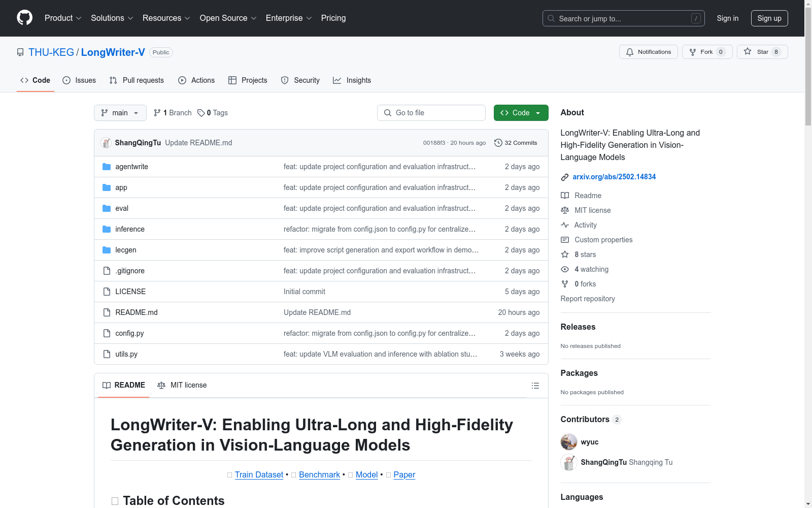The image size is (812, 508).
Task: Open the README outline list icon
Action: [535, 386]
